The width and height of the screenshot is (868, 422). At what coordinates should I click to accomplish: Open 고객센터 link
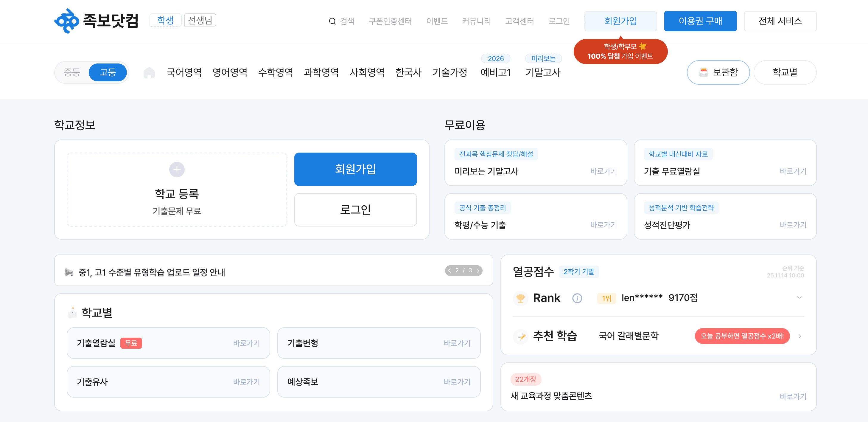point(519,21)
